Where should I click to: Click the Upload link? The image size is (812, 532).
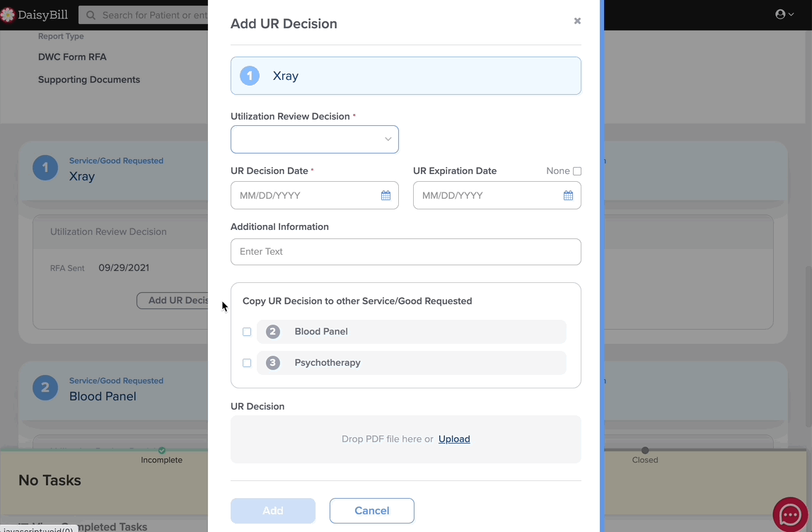(454, 439)
